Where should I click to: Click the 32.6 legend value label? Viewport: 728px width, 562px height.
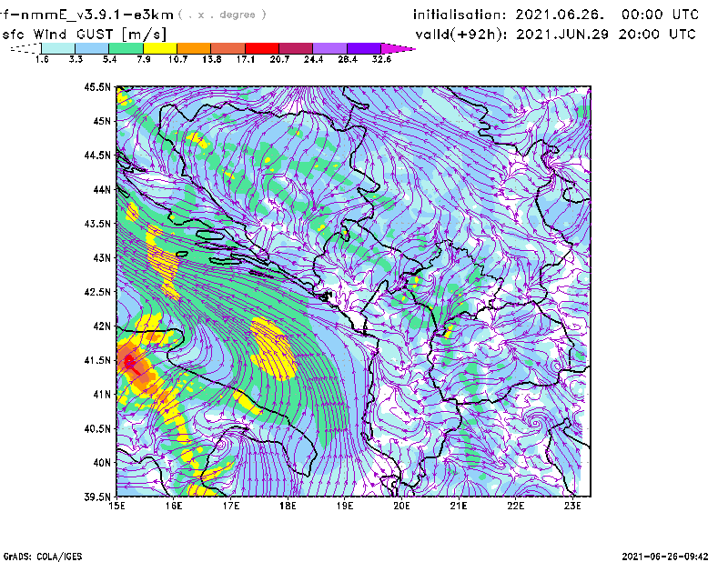381,59
